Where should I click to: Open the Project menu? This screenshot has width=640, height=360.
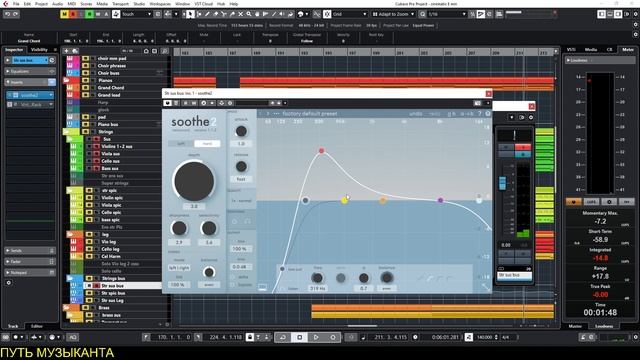[x=41, y=4]
